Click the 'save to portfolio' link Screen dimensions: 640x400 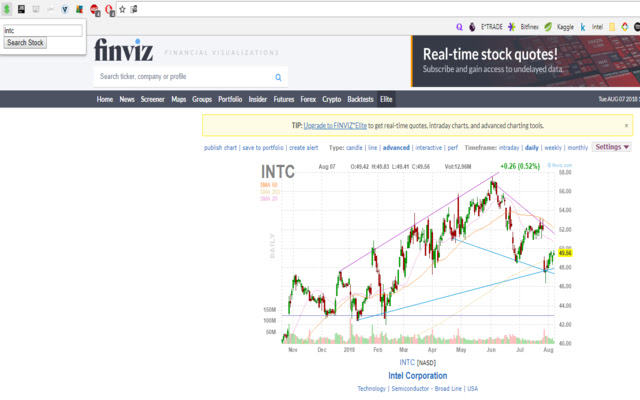[x=263, y=148]
